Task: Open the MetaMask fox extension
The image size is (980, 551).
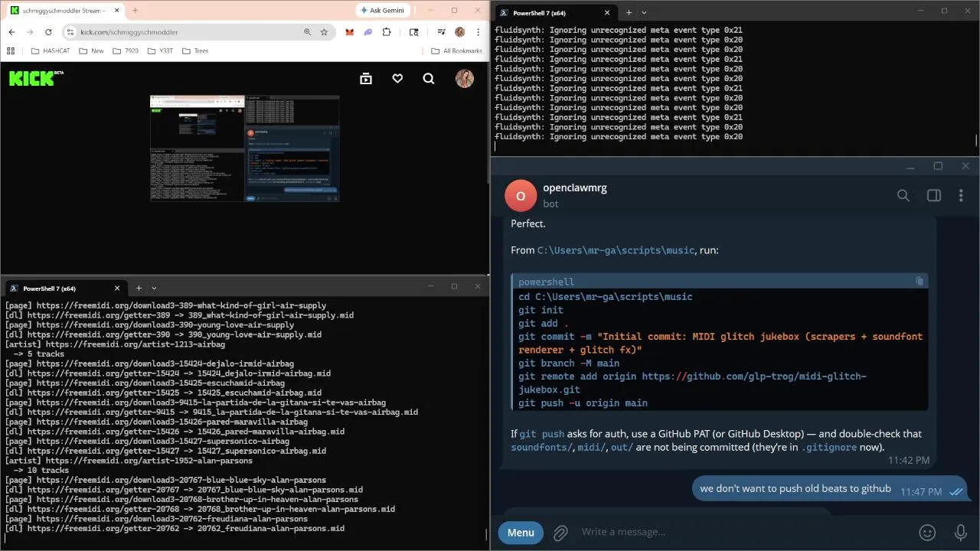Action: coord(349,32)
